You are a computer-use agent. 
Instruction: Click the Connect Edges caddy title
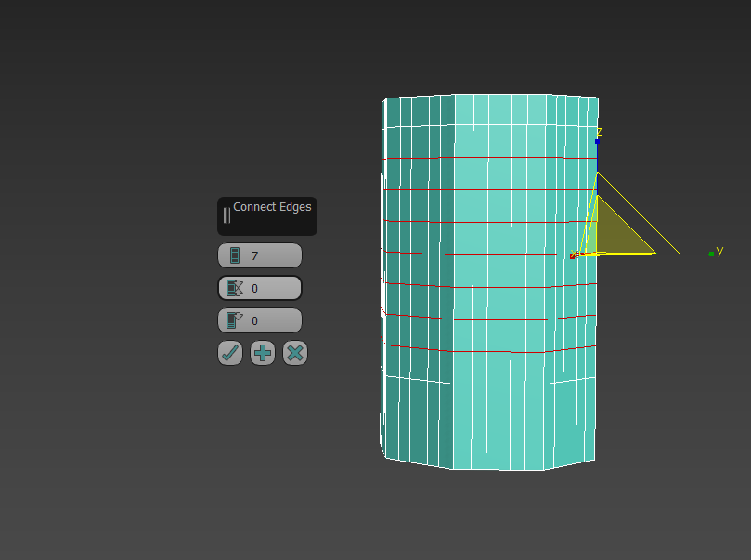(272, 207)
